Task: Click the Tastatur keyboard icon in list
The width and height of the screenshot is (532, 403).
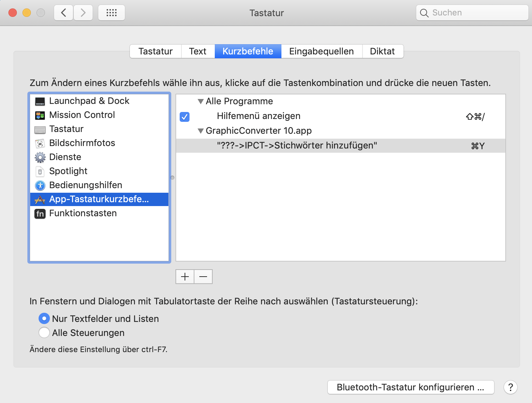Action: coord(40,130)
